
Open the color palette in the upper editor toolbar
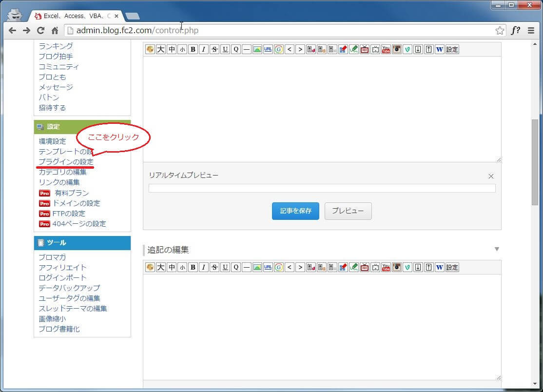pos(150,49)
